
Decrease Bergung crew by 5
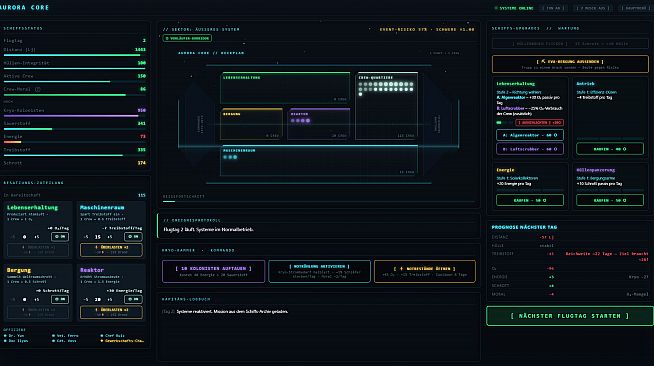[x=13, y=299]
